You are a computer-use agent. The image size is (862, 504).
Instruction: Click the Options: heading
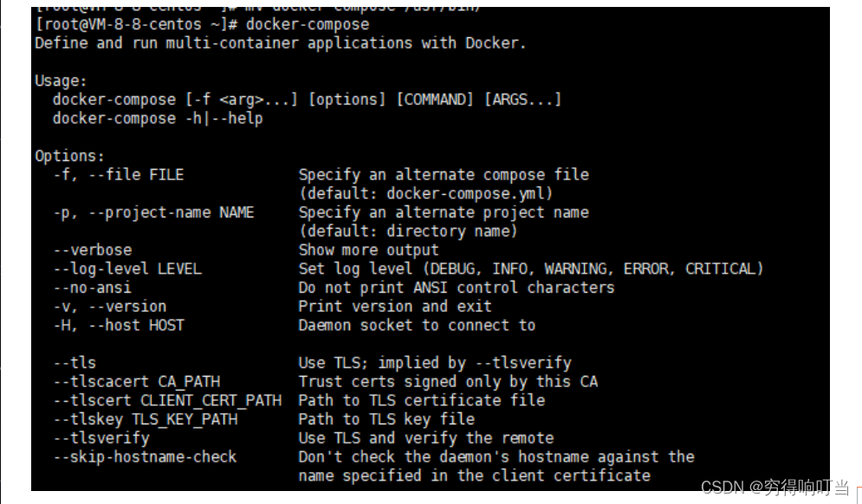click(x=70, y=156)
